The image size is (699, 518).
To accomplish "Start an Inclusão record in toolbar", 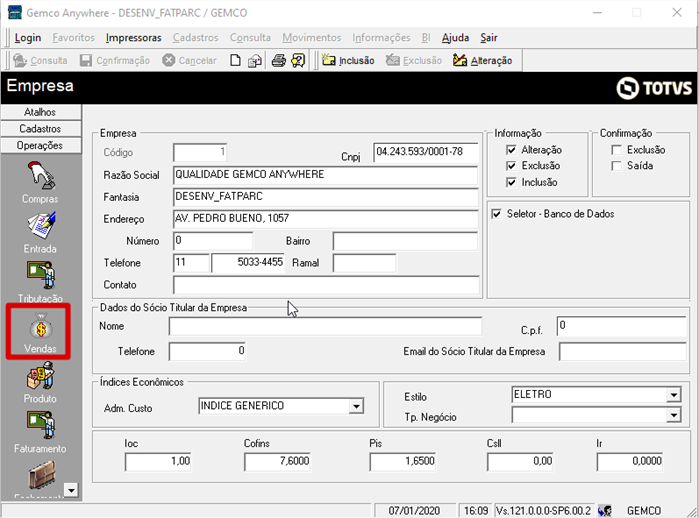I will (x=348, y=61).
